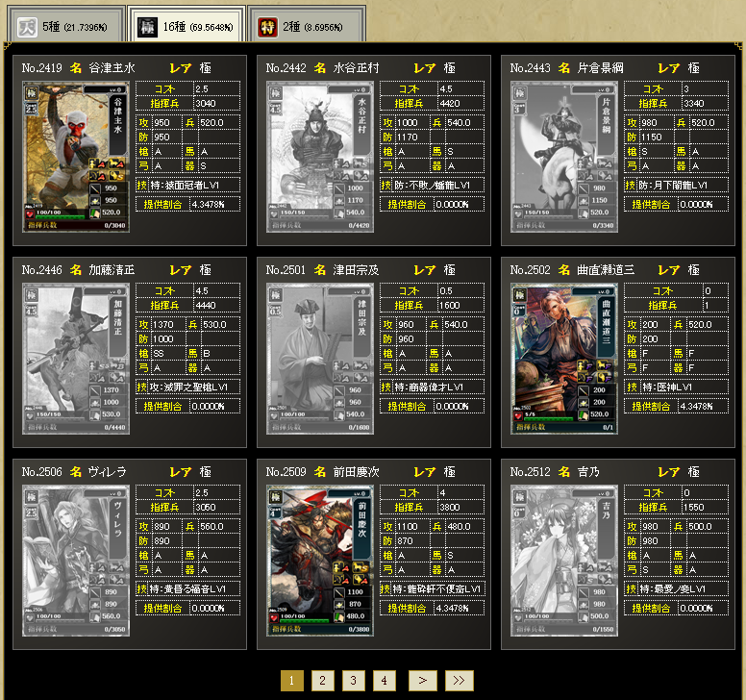Image resolution: width=746 pixels, height=700 pixels.
Task: Click skill 特:商器偉才LV1
Action: tap(429, 387)
